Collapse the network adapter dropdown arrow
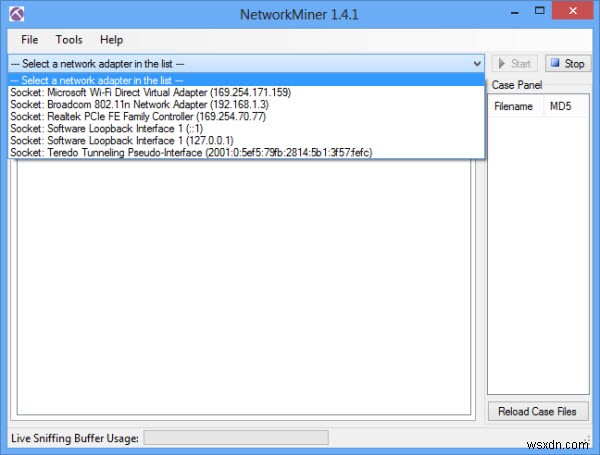This screenshot has width=600, height=455. point(477,64)
